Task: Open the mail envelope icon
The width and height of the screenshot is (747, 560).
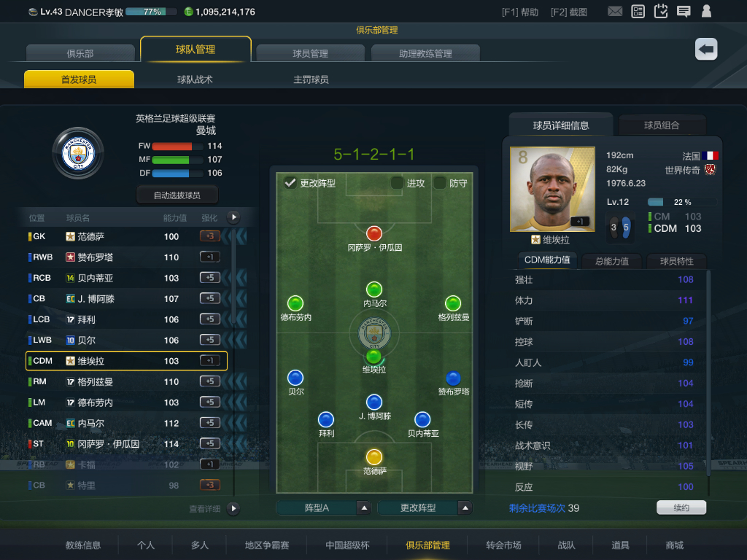Action: point(614,11)
